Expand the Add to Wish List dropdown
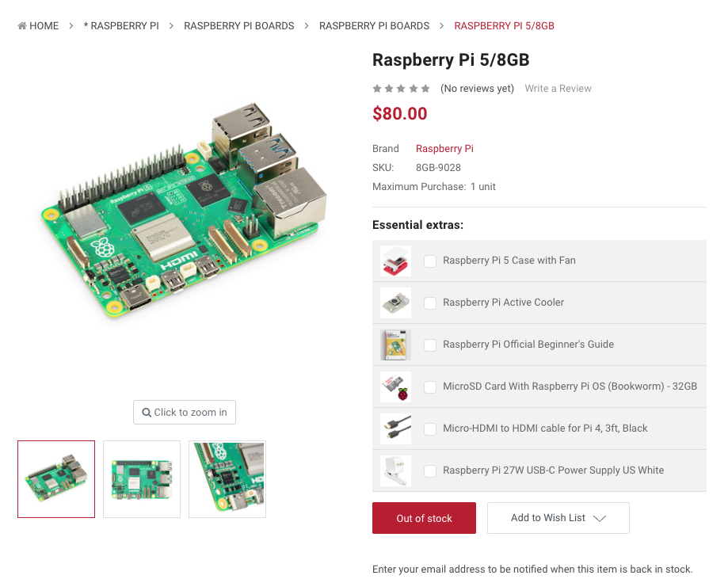Viewport: 728px width, 579px height. (x=558, y=518)
